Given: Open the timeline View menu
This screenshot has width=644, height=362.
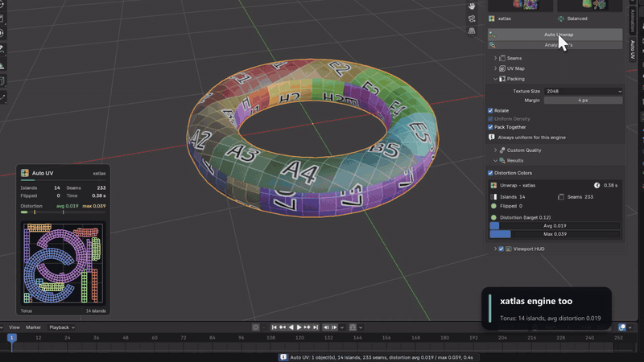Looking at the screenshot, I should (14, 327).
